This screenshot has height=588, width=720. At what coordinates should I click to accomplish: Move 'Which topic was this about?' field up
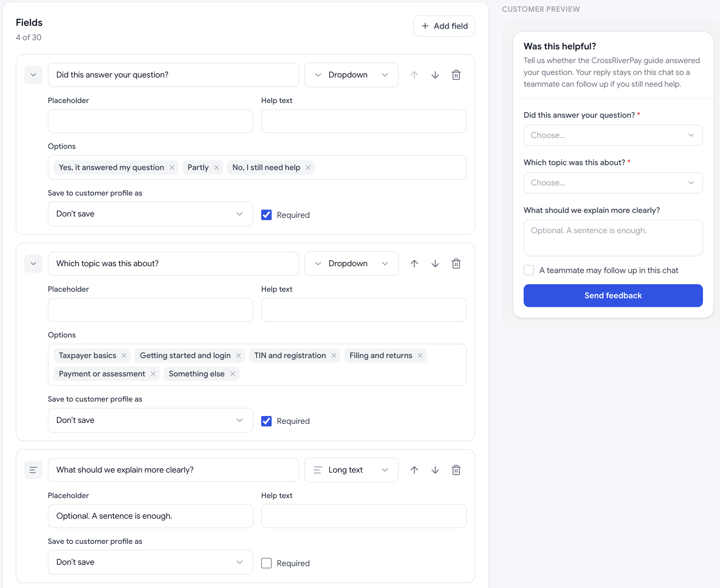click(x=414, y=264)
